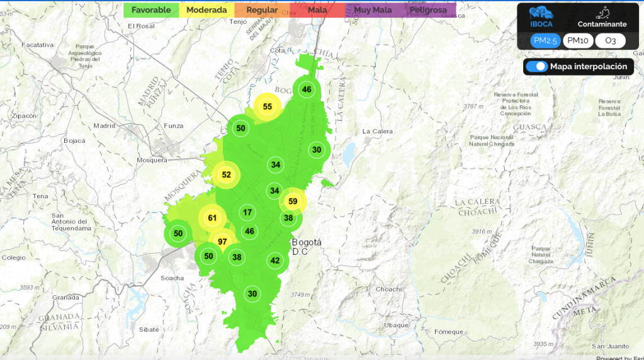Click the Parque Nacional Natural Chingaza label

pyautogui.click(x=492, y=140)
